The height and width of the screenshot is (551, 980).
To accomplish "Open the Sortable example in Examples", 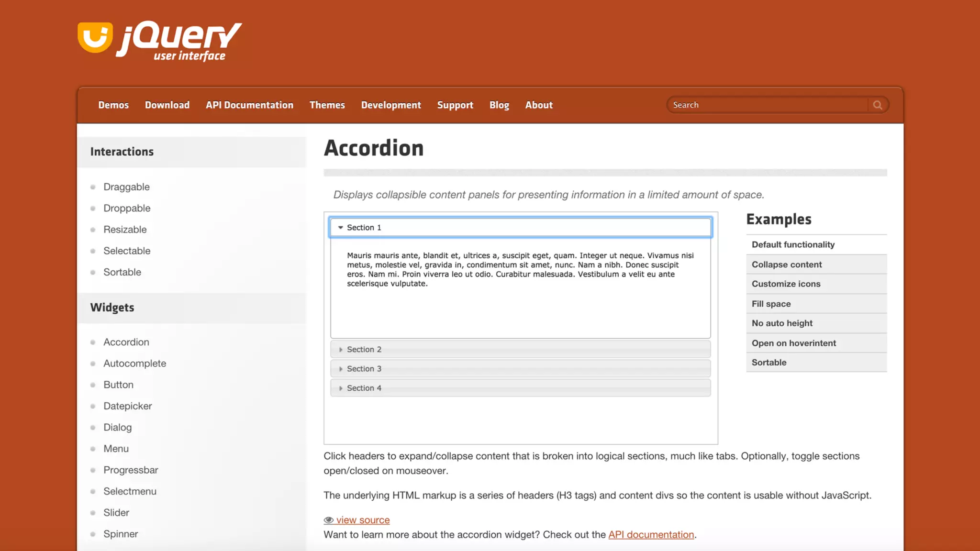I will click(x=768, y=363).
